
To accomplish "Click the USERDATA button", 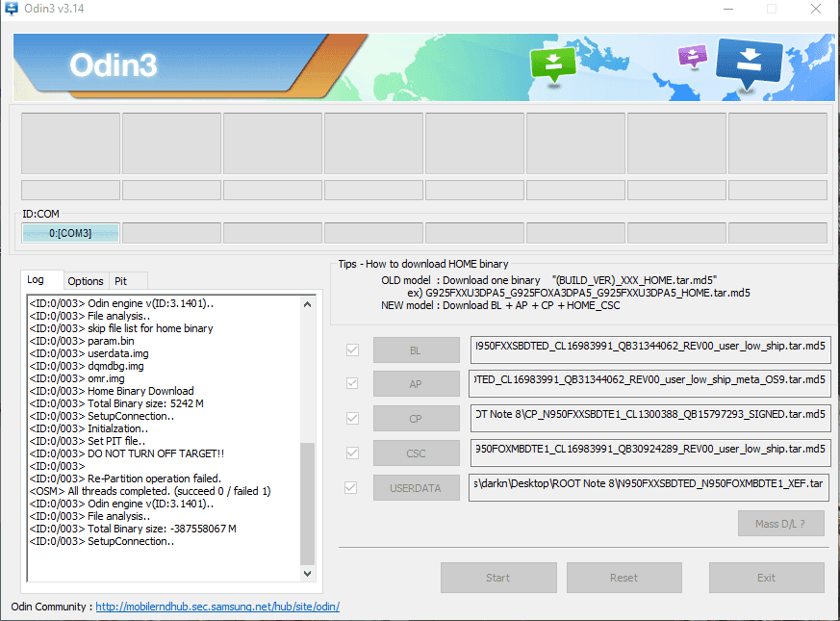I will pos(417,488).
